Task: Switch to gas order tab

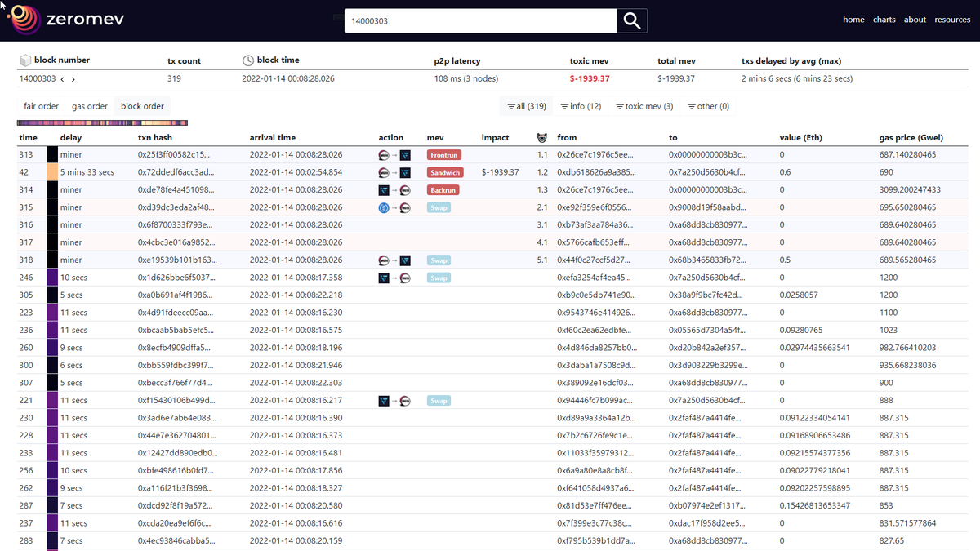Action: click(90, 106)
